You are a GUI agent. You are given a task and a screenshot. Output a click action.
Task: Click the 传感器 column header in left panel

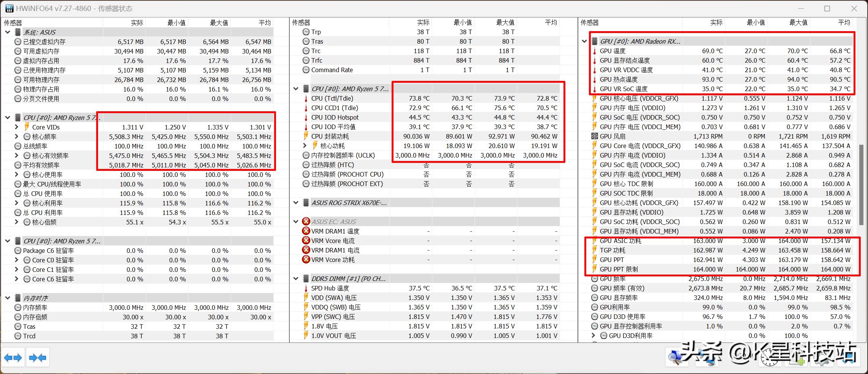[x=13, y=23]
